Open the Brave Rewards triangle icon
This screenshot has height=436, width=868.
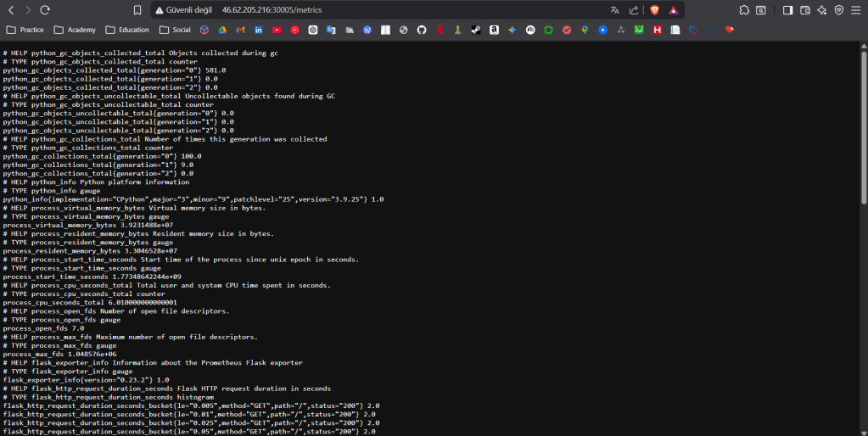point(673,10)
